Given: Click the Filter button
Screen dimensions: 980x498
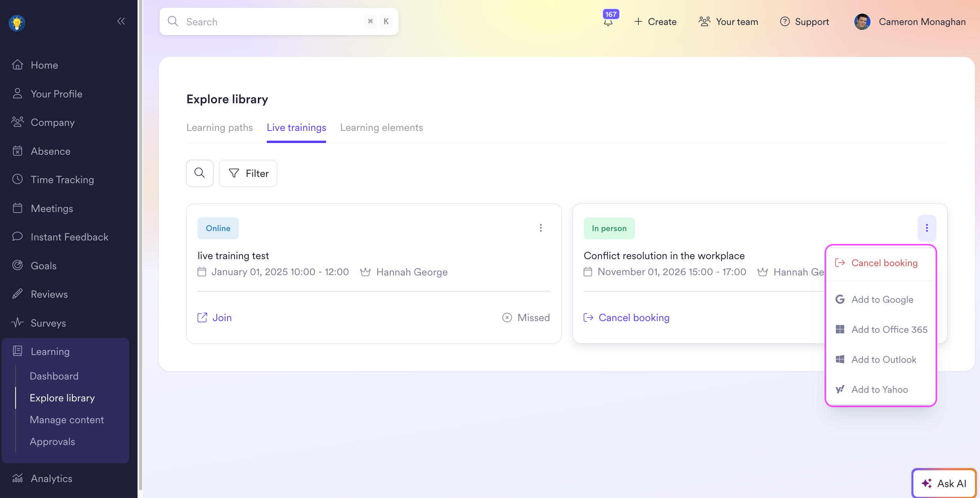Looking at the screenshot, I should coord(248,173).
